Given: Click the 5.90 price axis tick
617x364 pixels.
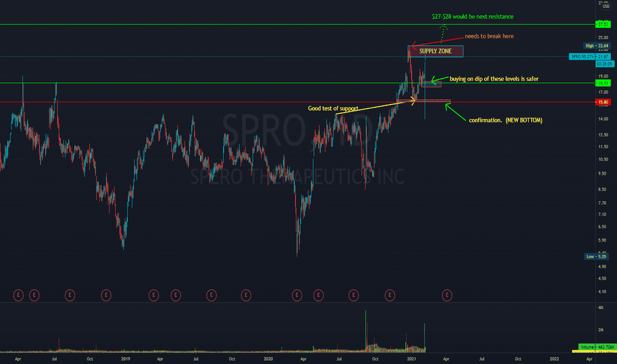Looking at the screenshot, I should click(x=602, y=240).
